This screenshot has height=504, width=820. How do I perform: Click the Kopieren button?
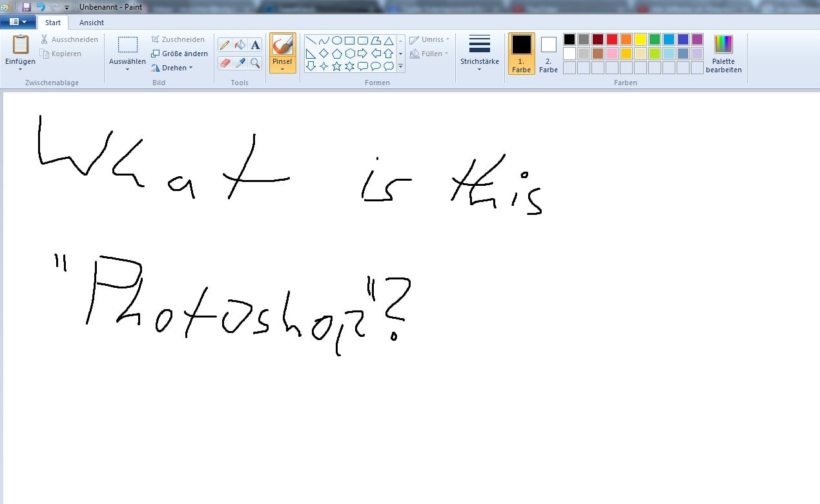click(x=61, y=54)
